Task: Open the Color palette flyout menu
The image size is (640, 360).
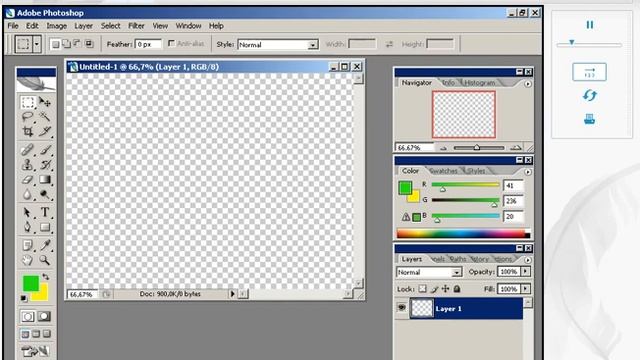Action: [528, 172]
